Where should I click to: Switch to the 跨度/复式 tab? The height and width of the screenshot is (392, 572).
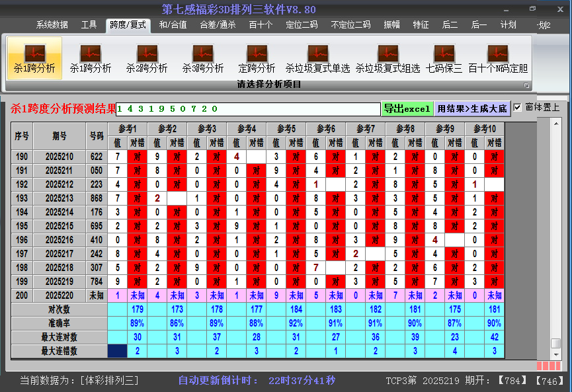click(x=128, y=25)
